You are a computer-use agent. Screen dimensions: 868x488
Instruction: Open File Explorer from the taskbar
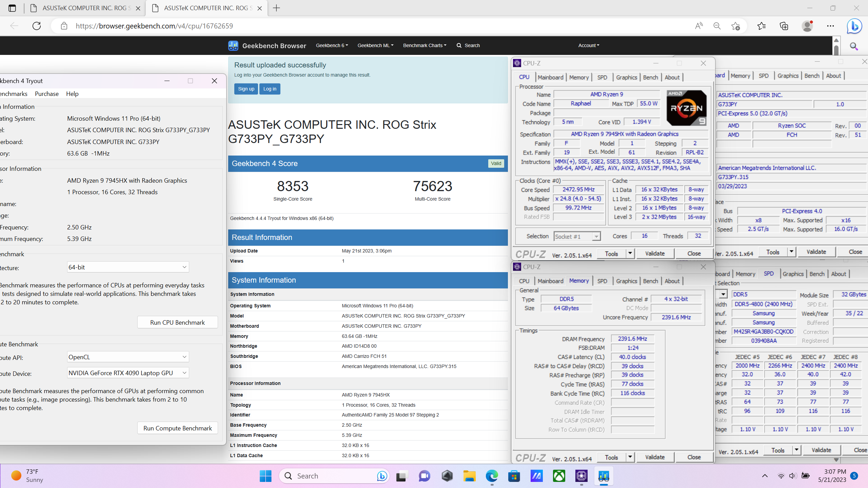coord(469,476)
